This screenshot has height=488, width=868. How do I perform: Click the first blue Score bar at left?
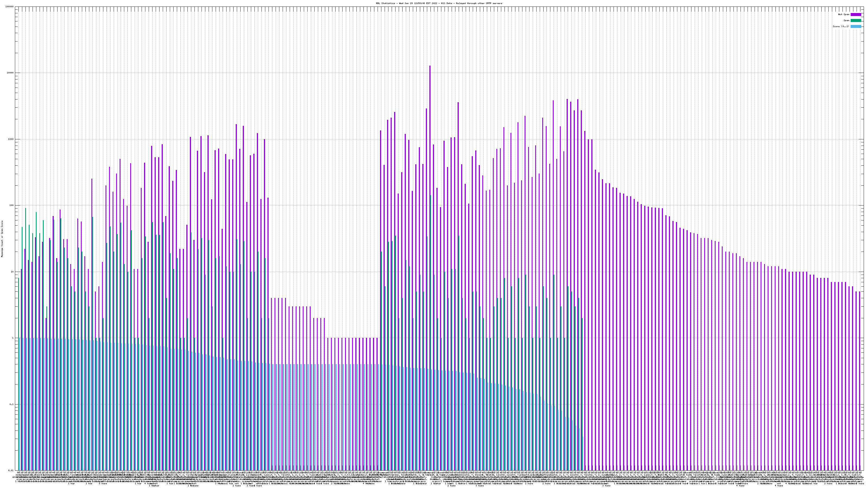tap(20, 404)
